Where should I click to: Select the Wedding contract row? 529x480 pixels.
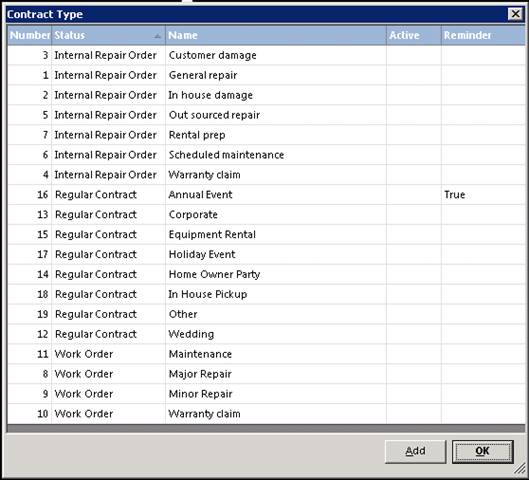tap(267, 334)
